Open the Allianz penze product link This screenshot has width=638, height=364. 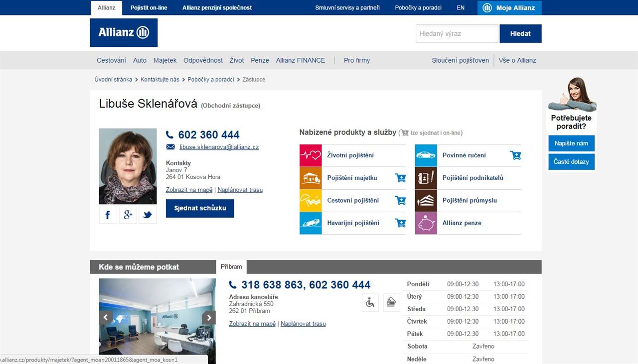pyautogui.click(x=462, y=223)
